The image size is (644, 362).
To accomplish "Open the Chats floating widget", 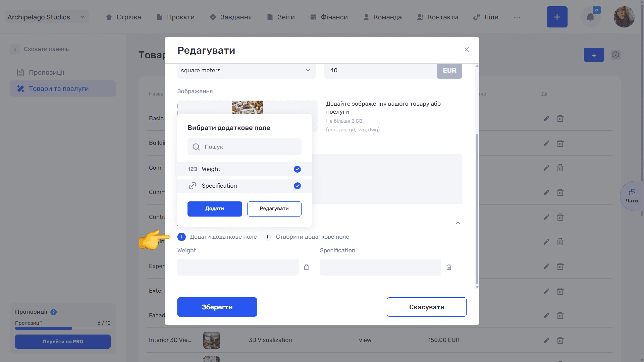I will coord(632,196).
